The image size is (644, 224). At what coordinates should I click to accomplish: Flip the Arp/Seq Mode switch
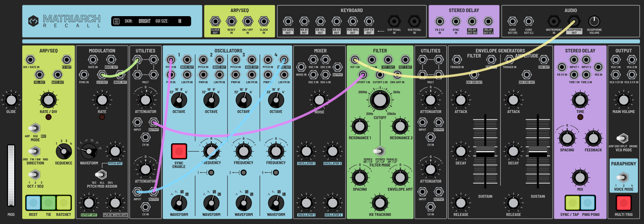35,129
